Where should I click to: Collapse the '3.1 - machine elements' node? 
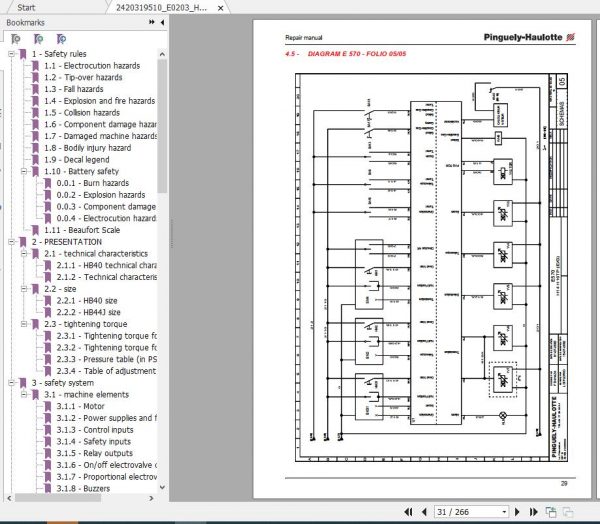pos(24,394)
